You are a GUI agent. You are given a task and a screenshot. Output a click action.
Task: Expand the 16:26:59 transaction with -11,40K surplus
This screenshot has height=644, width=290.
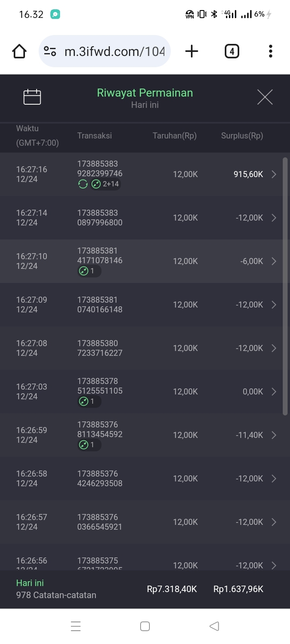pyautogui.click(x=274, y=435)
